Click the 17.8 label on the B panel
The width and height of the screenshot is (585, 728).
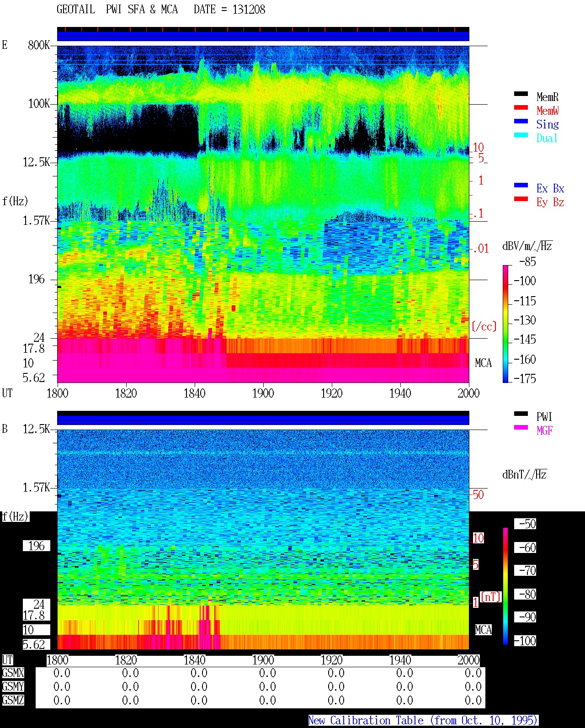point(34,616)
